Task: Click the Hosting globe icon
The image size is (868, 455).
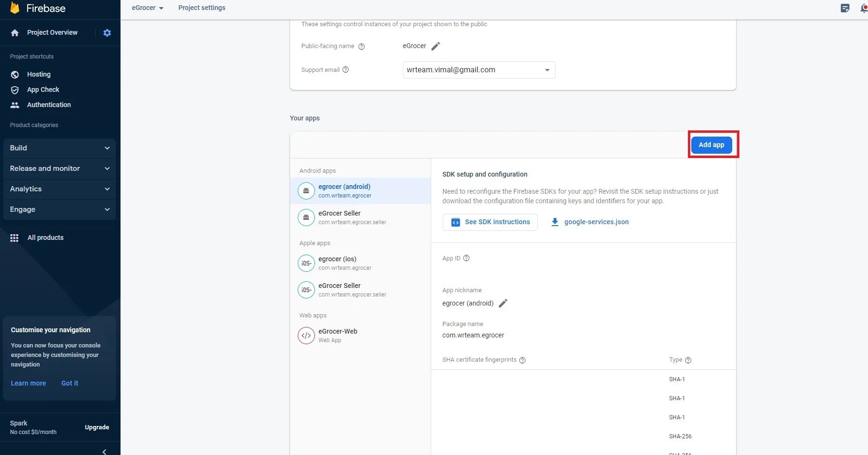Action: (15, 75)
